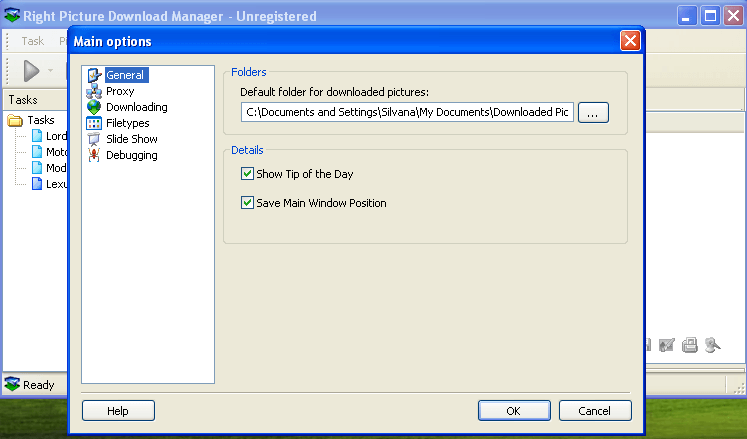The width and height of the screenshot is (747, 439).
Task: Click the Help button
Action: 118,411
